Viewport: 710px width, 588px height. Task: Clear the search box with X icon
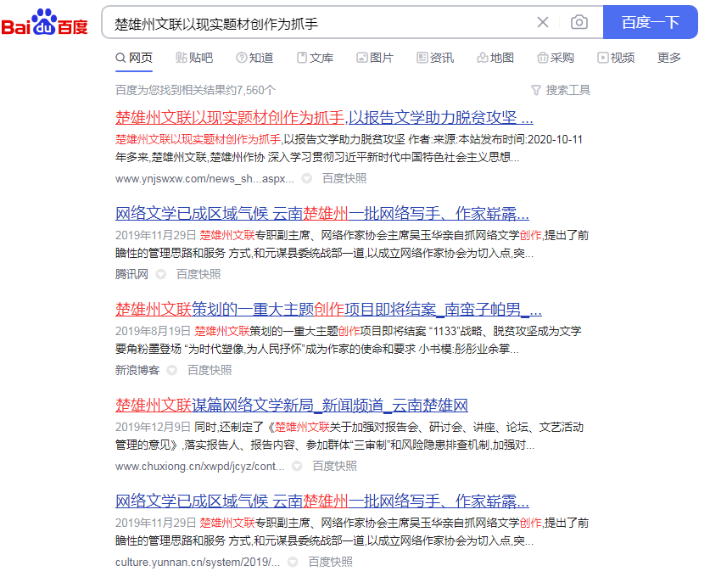(x=543, y=22)
